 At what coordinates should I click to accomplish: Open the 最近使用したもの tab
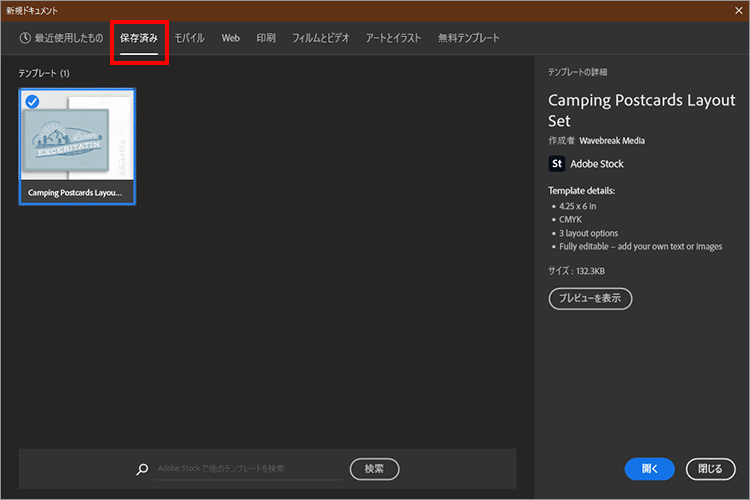(x=61, y=38)
